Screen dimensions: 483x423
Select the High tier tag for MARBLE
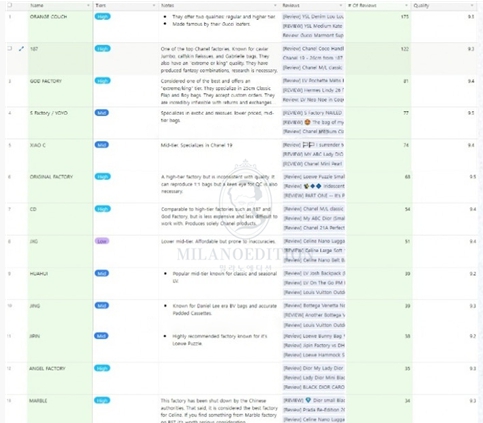[102, 400]
